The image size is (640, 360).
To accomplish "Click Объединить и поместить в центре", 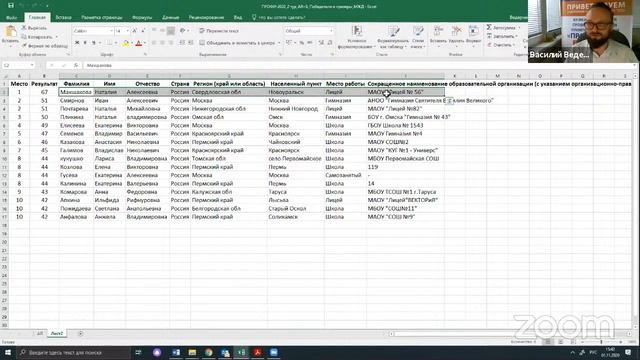I will [237, 43].
